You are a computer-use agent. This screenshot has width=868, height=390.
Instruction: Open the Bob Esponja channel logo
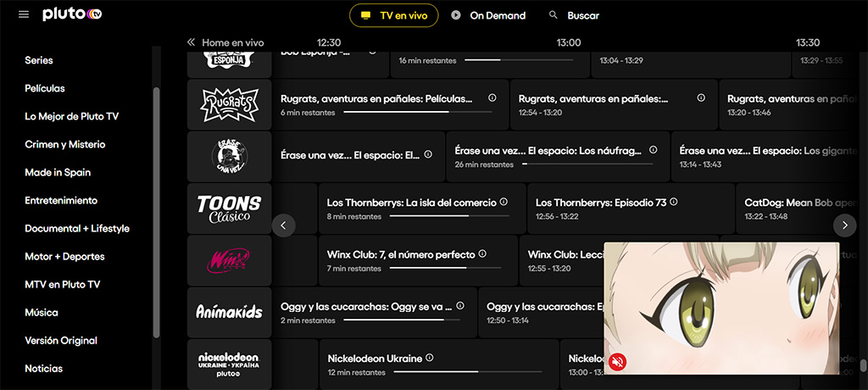pos(229,64)
